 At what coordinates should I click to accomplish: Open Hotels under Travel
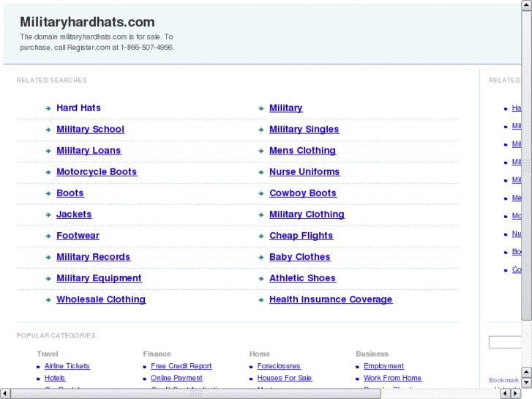pos(55,378)
